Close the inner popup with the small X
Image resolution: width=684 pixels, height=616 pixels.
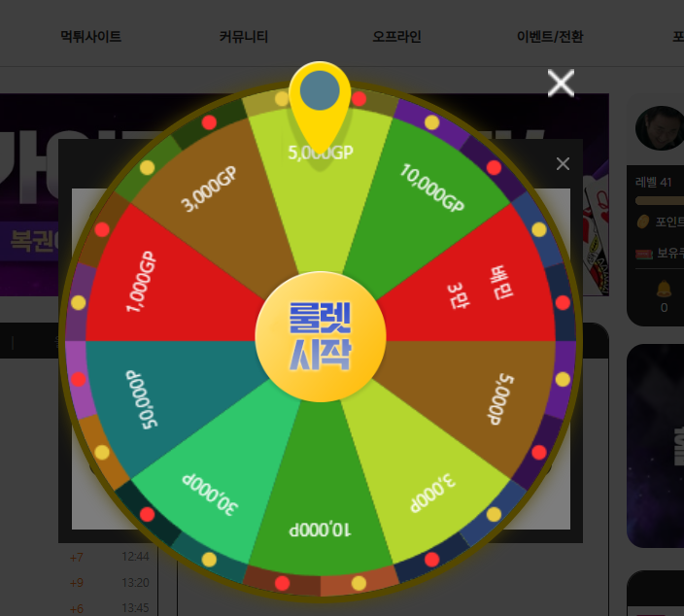point(563,163)
